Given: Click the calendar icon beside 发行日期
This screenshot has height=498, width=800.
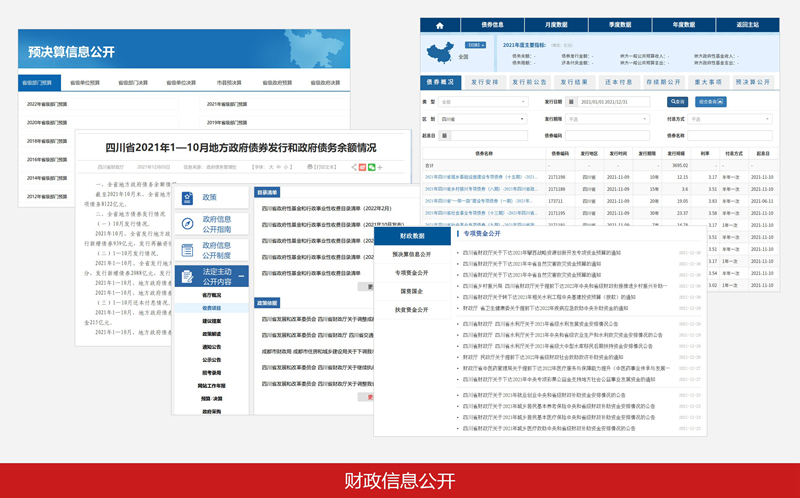Looking at the screenshot, I should [x=571, y=101].
